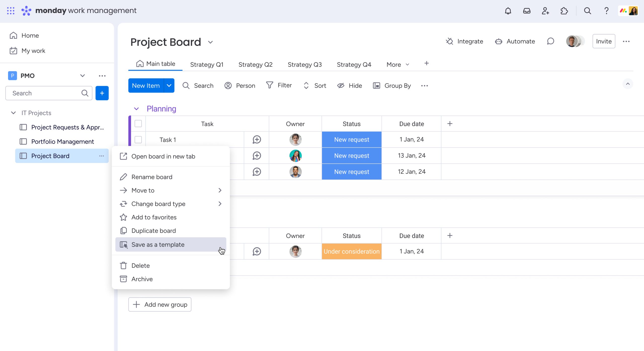Click the Task 1 New request status cell
The width and height of the screenshot is (644, 351).
coord(351,139)
